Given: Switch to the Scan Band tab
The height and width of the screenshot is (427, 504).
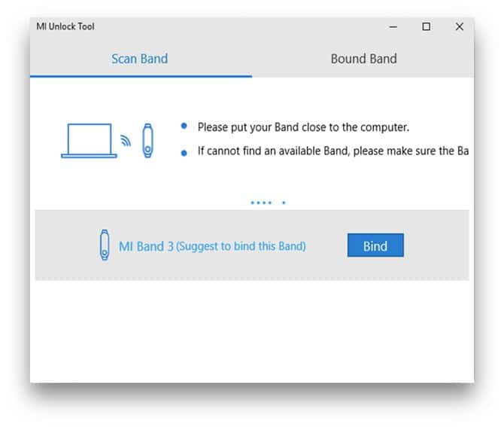Looking at the screenshot, I should (139, 59).
